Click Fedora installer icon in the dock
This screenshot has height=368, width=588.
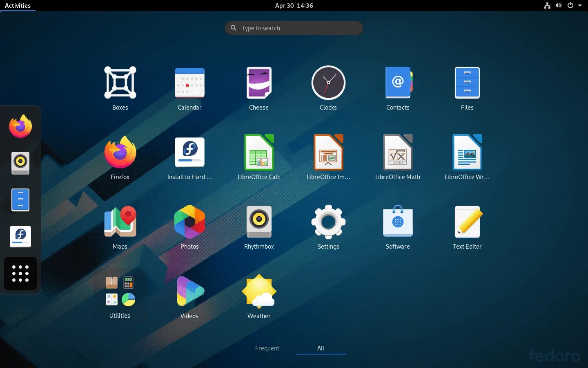(x=20, y=237)
